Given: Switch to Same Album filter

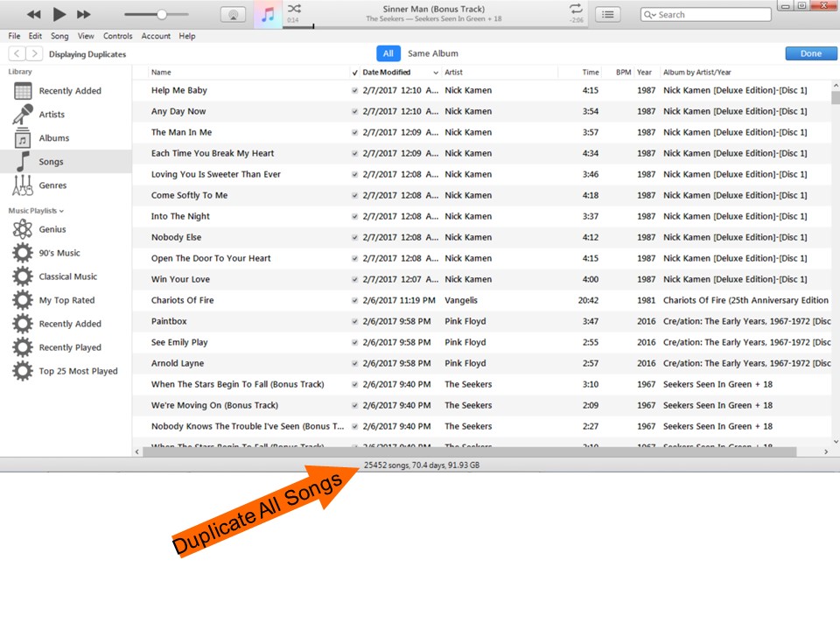Looking at the screenshot, I should point(433,53).
